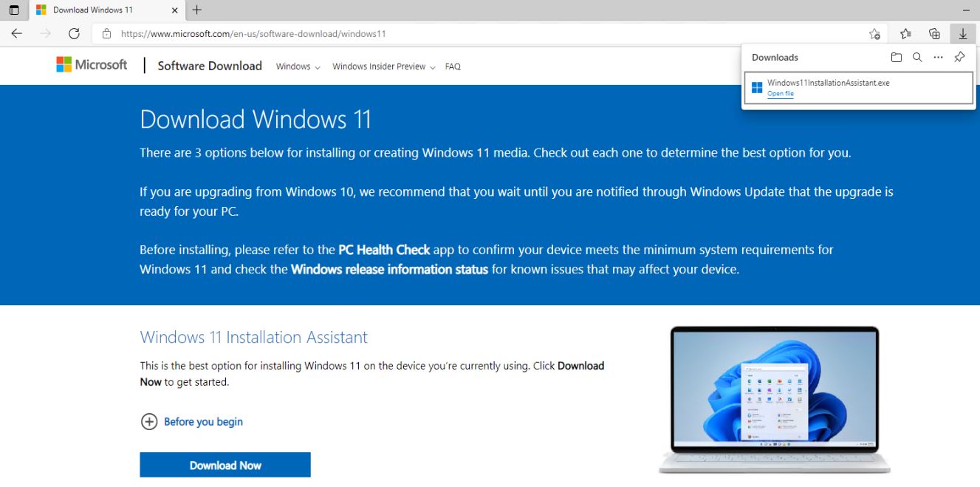Open the FAQ menu item
Image resolution: width=980 pixels, height=487 pixels.
pos(453,67)
